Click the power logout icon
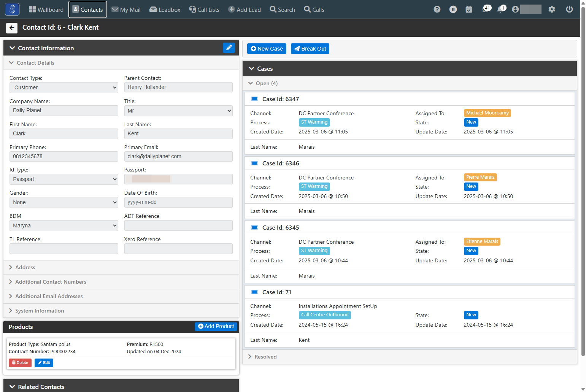Image resolution: width=586 pixels, height=392 pixels. 569,10
